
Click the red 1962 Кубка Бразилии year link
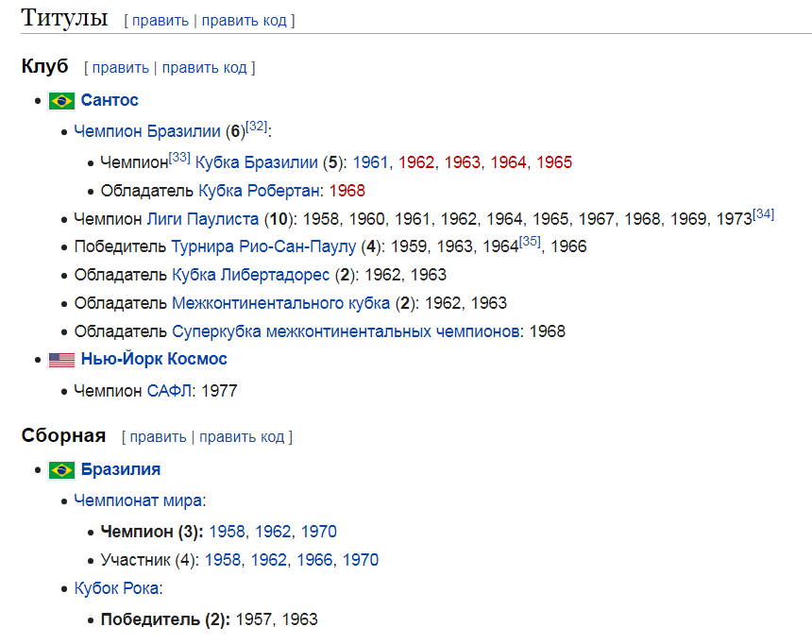[416, 162]
